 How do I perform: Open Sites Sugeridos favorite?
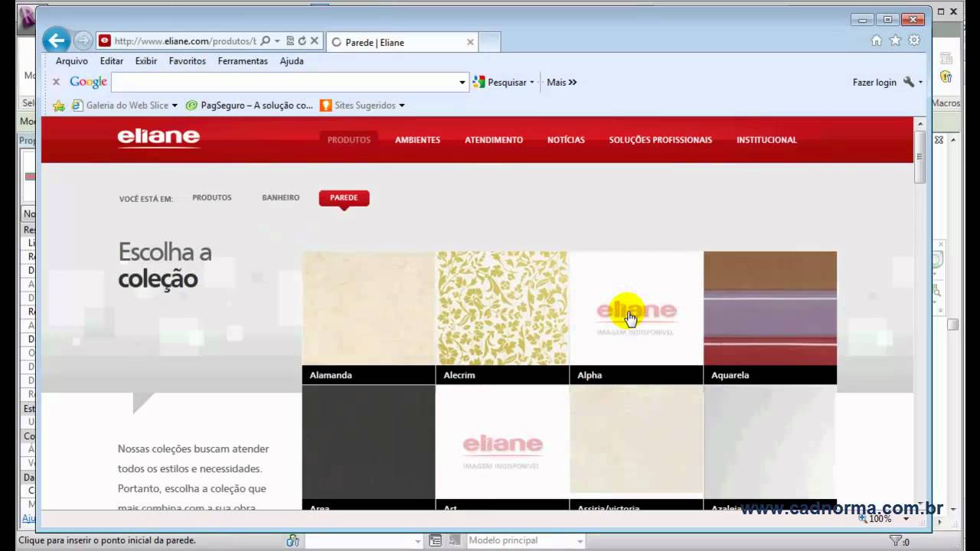click(x=358, y=106)
